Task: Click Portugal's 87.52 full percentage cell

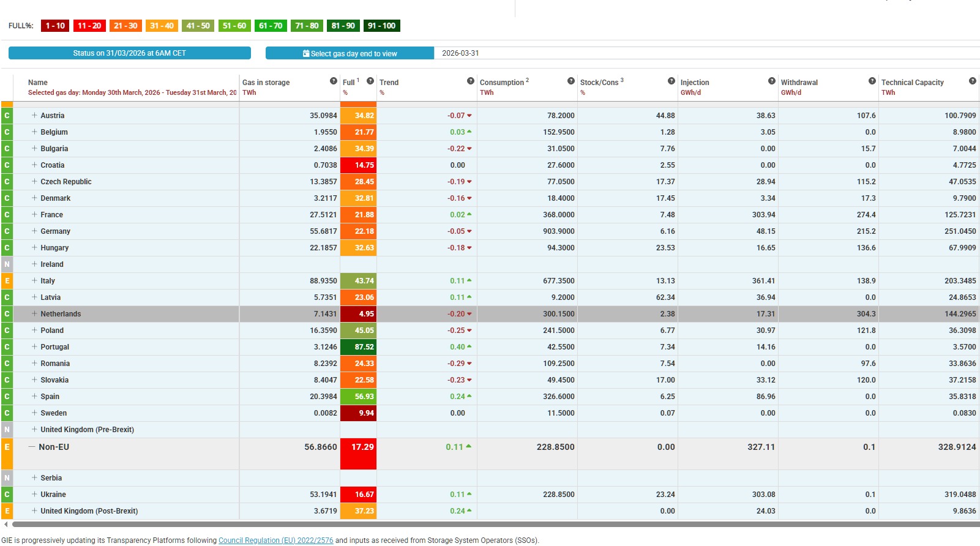Action: click(359, 347)
